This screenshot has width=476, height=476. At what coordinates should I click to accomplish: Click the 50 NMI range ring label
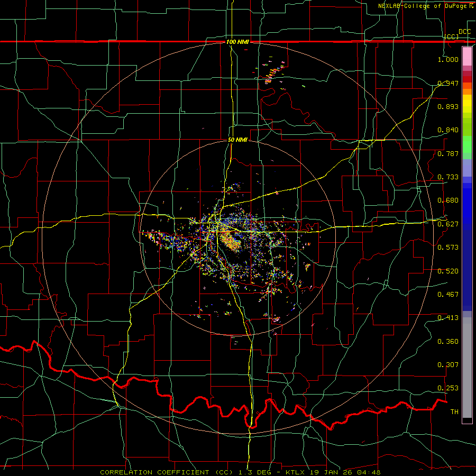pyautogui.click(x=237, y=140)
